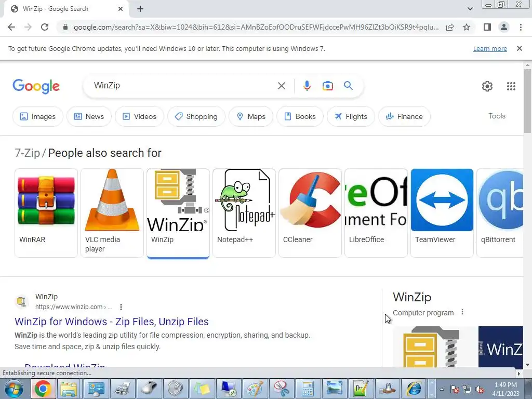Viewport: 532px width, 399px height.
Task: Select the LibreOffice card
Action: 376,212
